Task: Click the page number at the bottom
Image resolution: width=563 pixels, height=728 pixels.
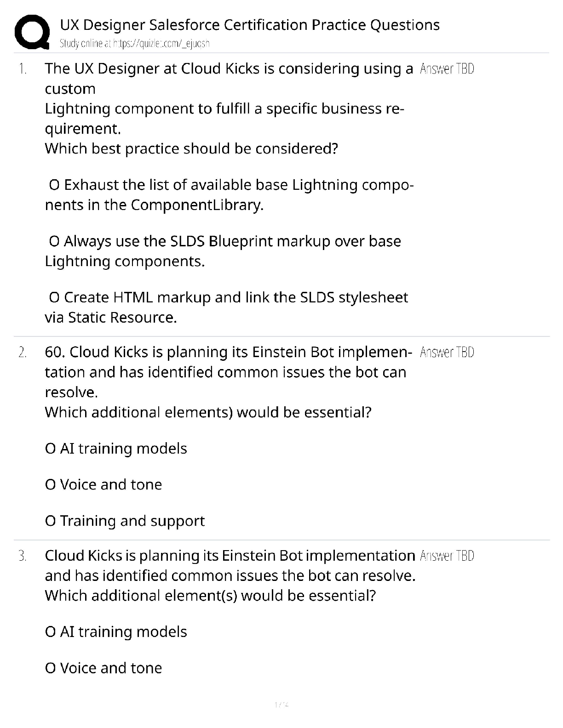Action: point(281,704)
